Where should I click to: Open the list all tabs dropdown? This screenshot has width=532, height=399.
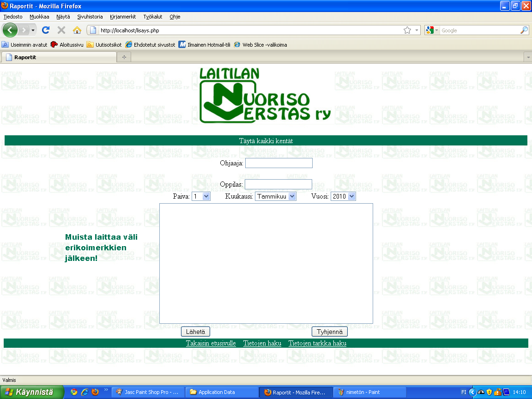[528, 57]
